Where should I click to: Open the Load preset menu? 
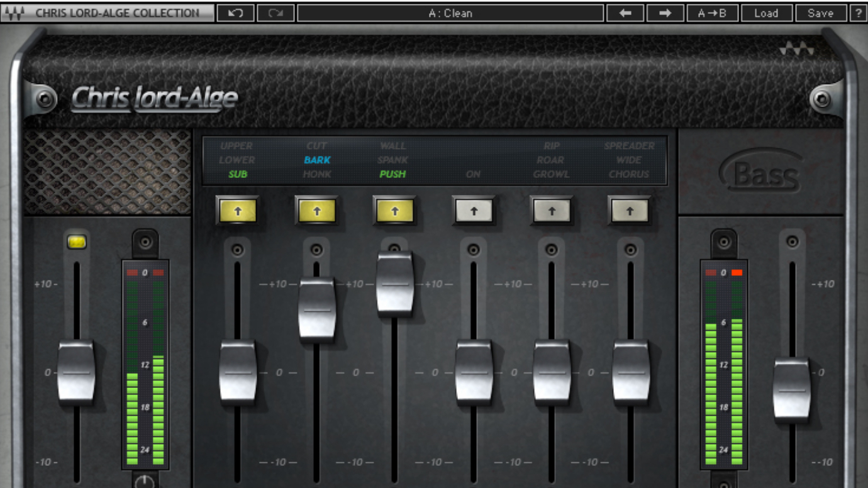(x=766, y=13)
